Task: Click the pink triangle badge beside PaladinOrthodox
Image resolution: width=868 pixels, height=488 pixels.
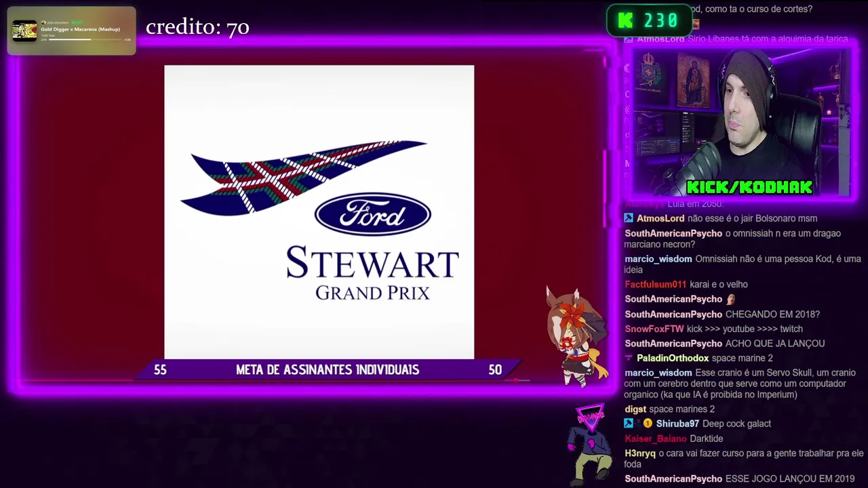Action: (x=629, y=358)
